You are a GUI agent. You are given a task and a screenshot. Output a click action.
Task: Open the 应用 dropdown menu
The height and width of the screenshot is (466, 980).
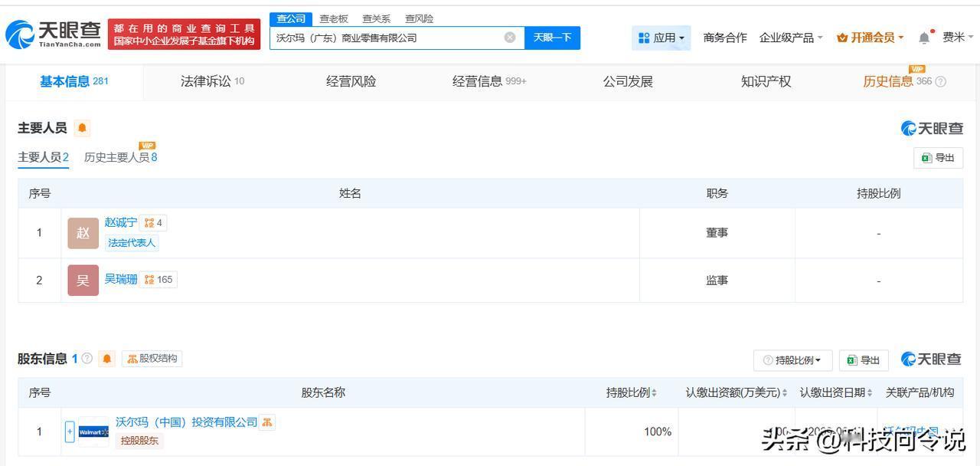pyautogui.click(x=661, y=38)
